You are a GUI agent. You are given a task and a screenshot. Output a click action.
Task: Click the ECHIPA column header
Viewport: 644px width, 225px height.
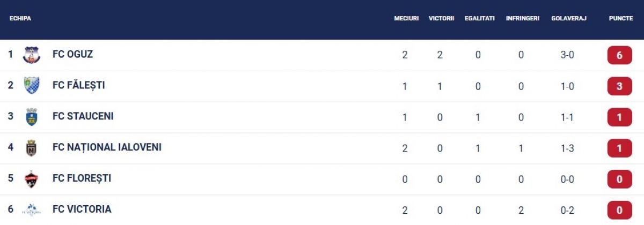tap(20, 18)
